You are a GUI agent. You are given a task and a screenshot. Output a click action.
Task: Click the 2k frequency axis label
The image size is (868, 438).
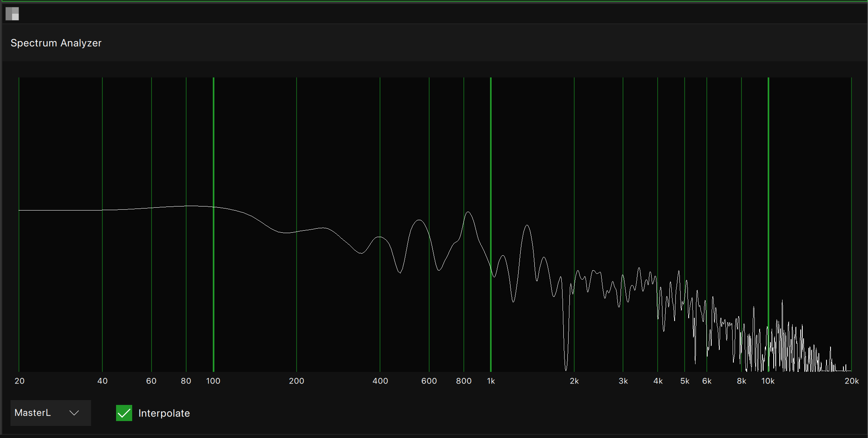574,380
